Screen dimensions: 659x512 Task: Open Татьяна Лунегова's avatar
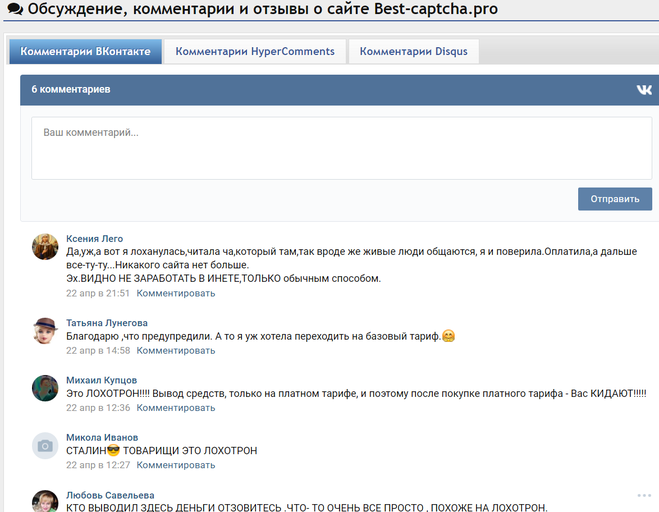pos(44,331)
